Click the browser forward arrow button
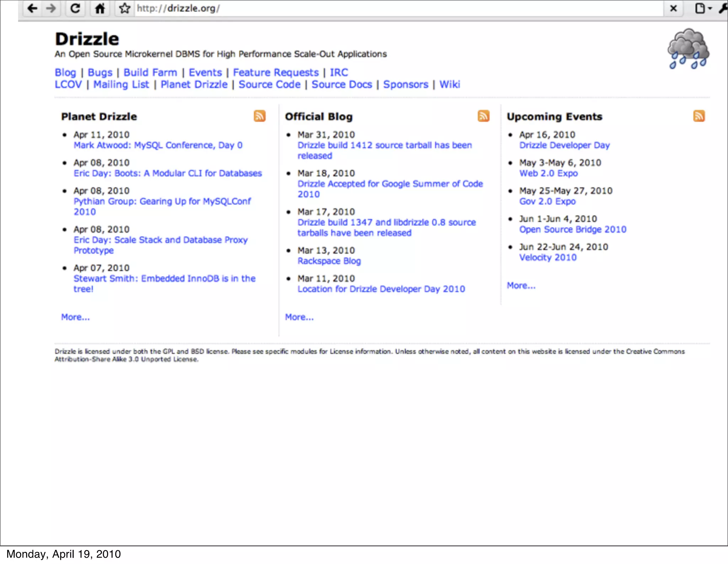The width and height of the screenshot is (728, 564). (51, 8)
